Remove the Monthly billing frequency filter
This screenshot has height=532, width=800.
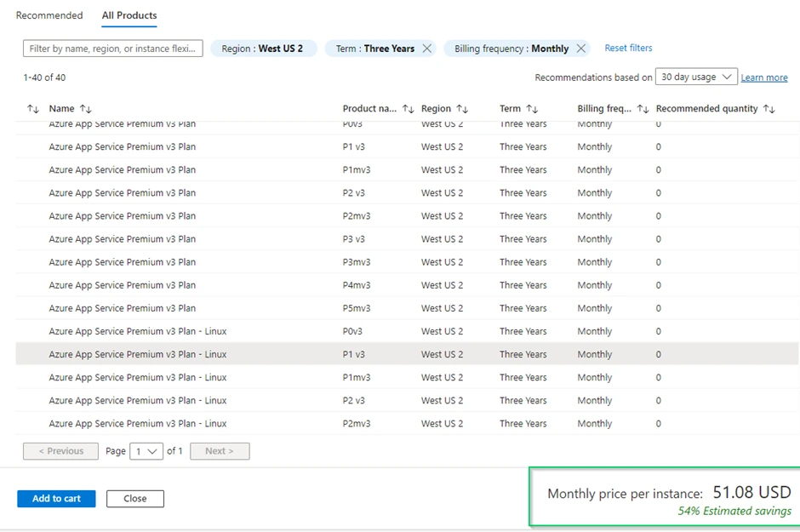tap(580, 49)
